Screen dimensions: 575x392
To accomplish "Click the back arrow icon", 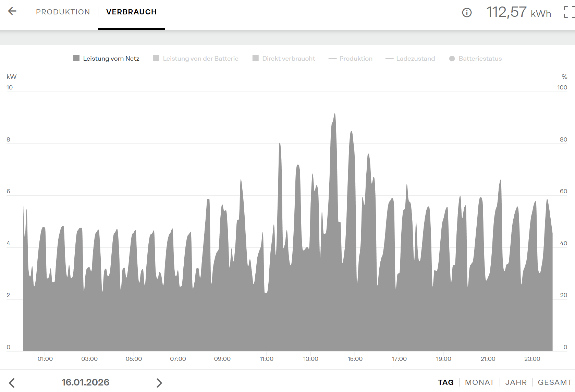I will tap(12, 11).
